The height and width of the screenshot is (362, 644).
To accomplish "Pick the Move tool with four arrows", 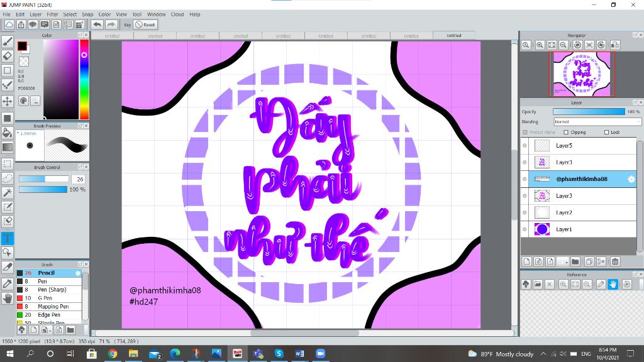I will click(8, 101).
